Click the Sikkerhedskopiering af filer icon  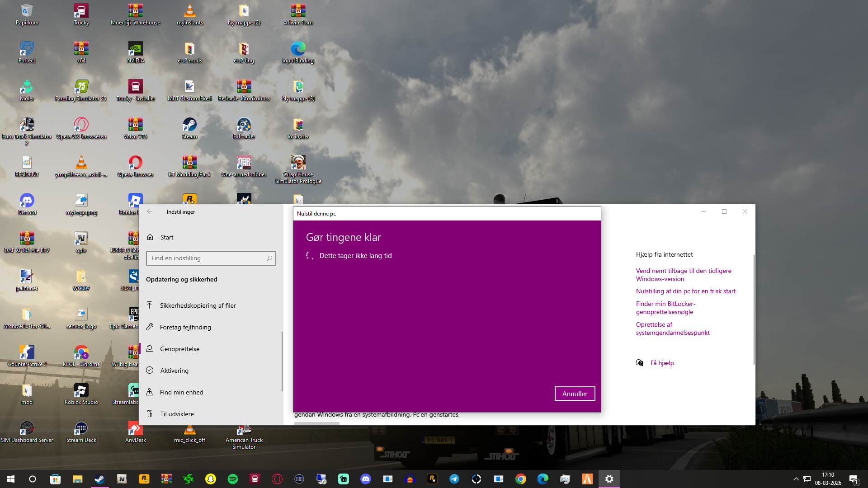pyautogui.click(x=150, y=305)
